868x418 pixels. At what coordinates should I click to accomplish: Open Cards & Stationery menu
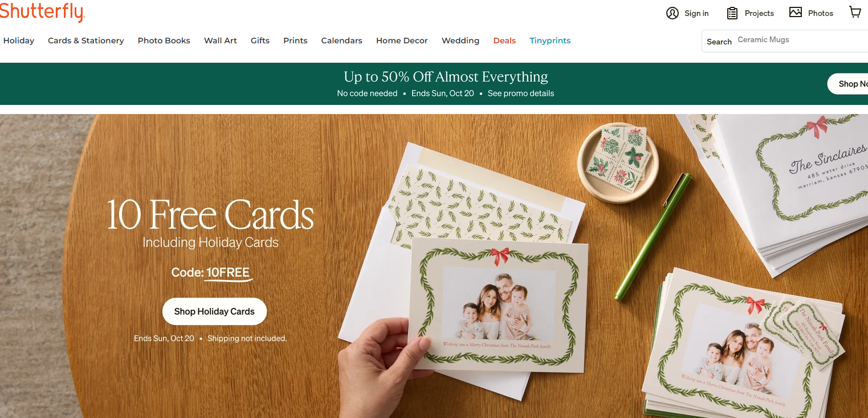86,40
